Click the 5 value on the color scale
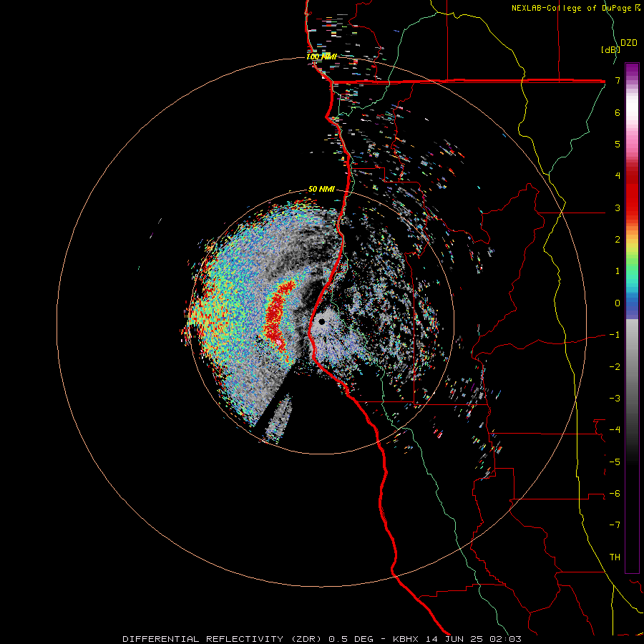The image size is (644, 644). (618, 144)
